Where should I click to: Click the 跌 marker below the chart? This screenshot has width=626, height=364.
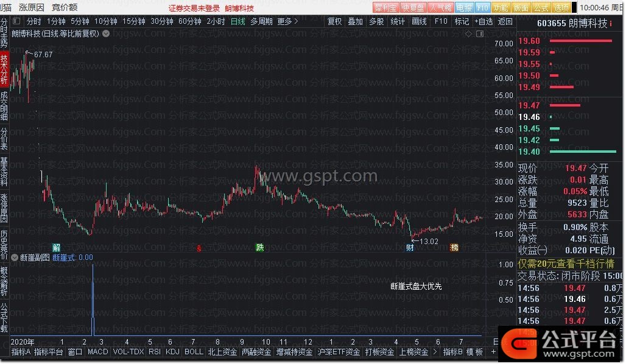[x=259, y=248]
